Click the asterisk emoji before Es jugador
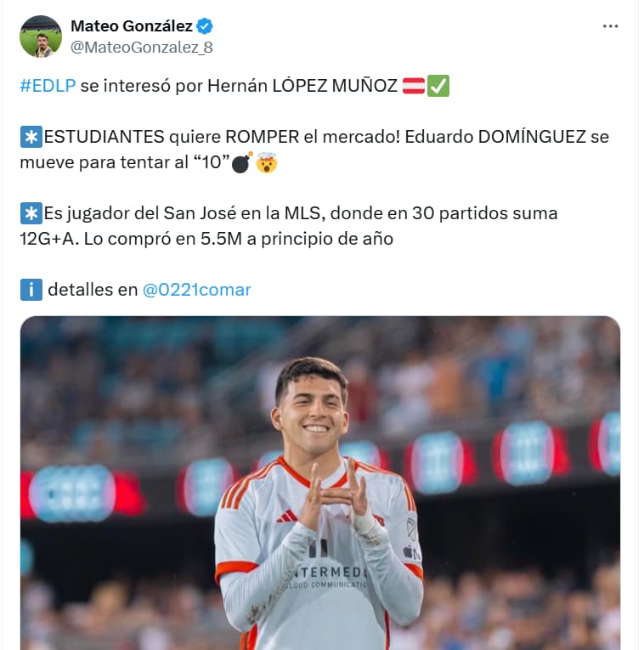Image resolution: width=644 pixels, height=650 pixels. (x=31, y=213)
